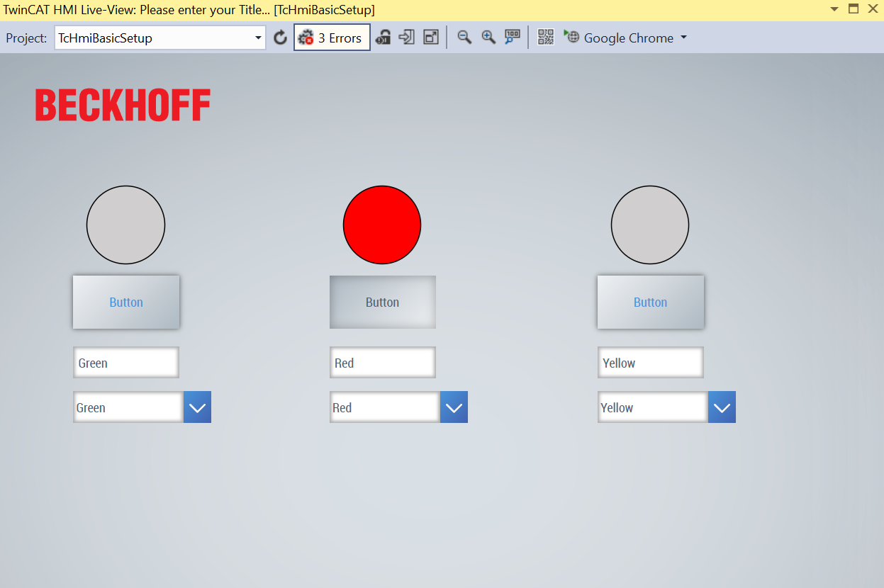Open the Project selection combo box
Viewport: 884px width, 588px height.
160,38
